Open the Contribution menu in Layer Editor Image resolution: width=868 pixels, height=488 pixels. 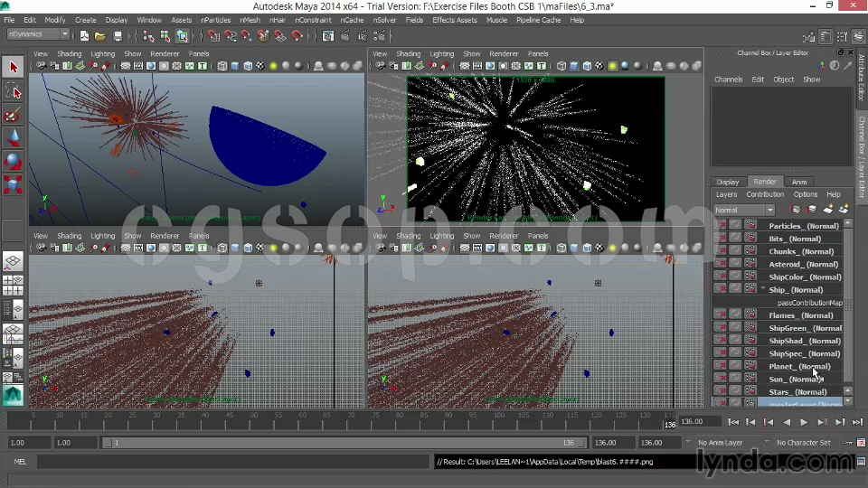765,195
